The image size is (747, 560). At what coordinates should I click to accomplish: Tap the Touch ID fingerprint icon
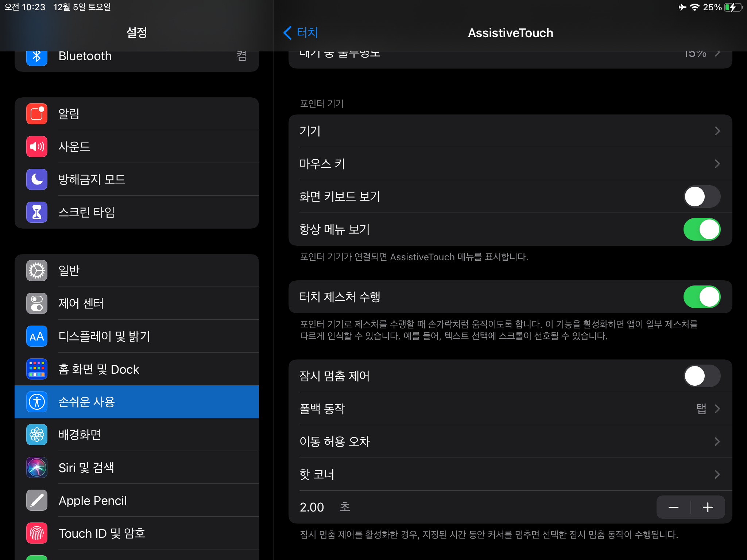pyautogui.click(x=37, y=533)
